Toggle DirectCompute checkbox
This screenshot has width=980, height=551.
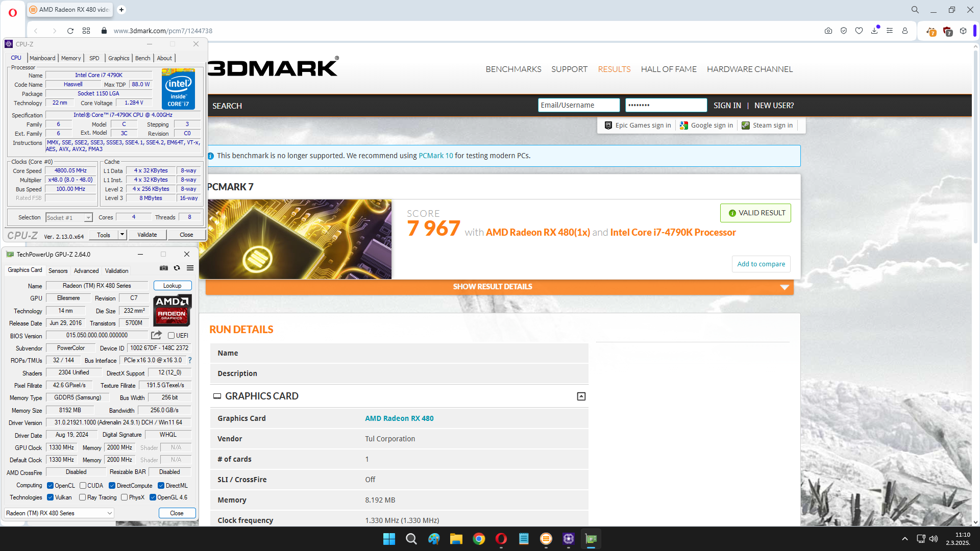click(112, 486)
